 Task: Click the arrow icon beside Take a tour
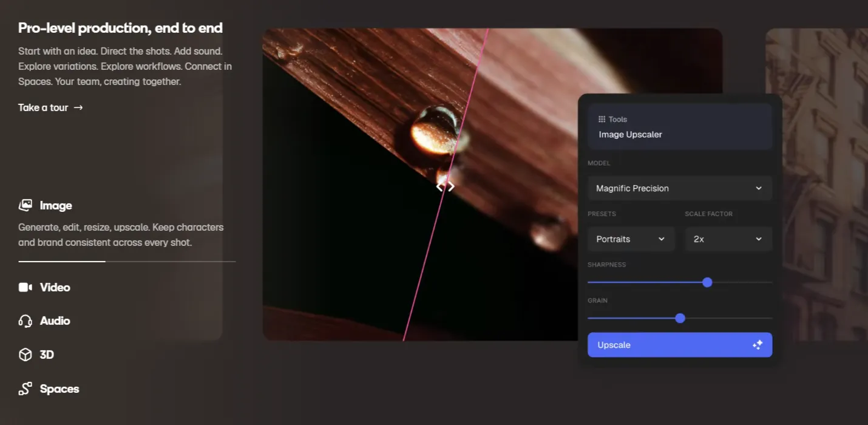point(78,107)
